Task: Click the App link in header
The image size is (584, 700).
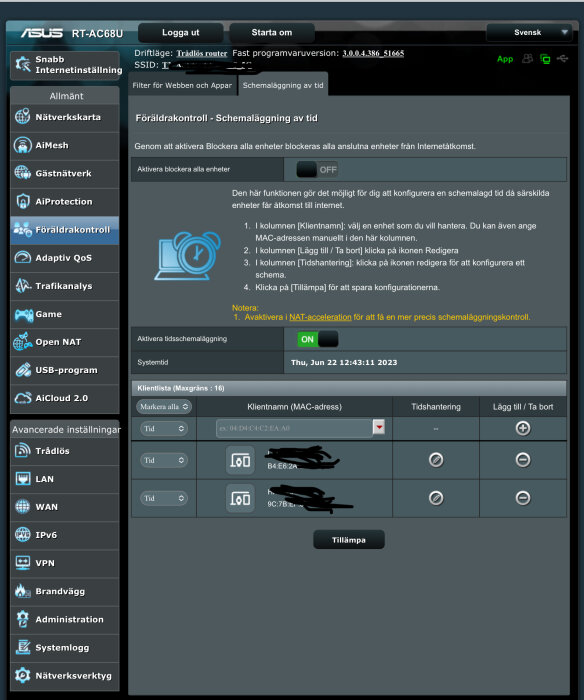Action: click(505, 59)
